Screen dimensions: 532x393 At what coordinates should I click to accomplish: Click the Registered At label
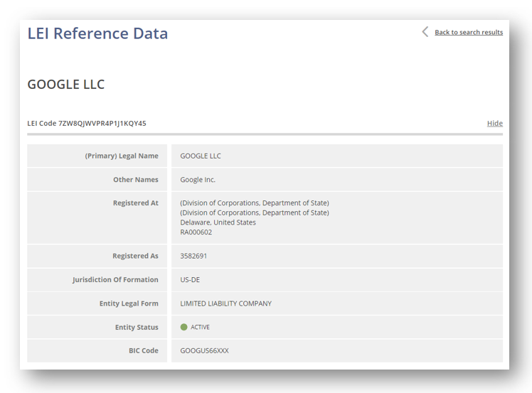coord(136,203)
